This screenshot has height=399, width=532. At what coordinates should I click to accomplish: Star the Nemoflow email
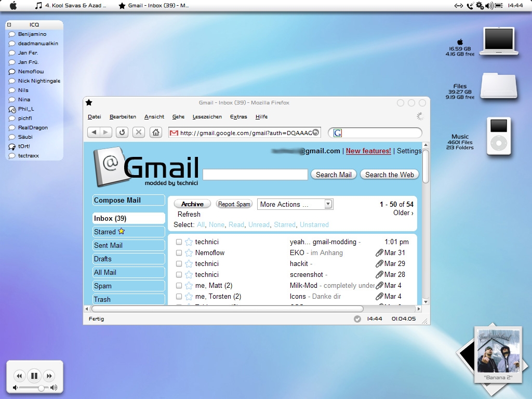(189, 253)
